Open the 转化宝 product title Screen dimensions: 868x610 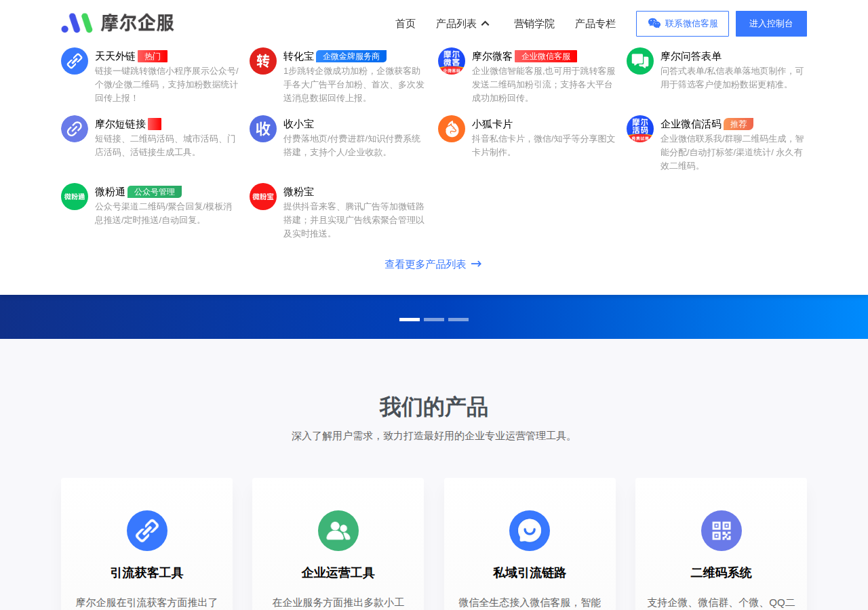click(298, 56)
